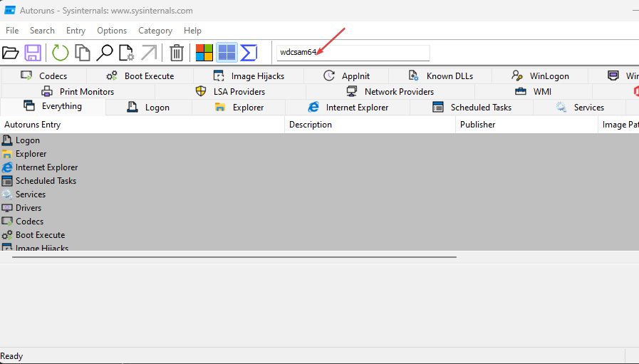Switch to the Logon tab

149,107
